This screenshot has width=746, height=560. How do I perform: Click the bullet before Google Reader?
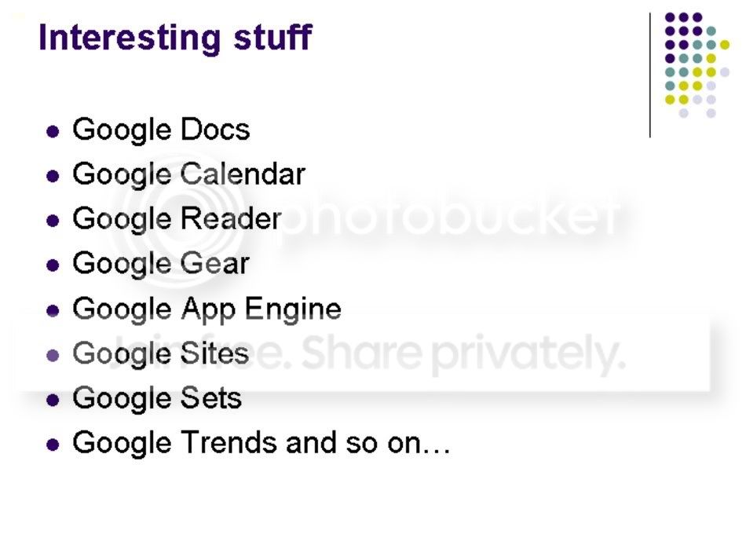point(53,221)
